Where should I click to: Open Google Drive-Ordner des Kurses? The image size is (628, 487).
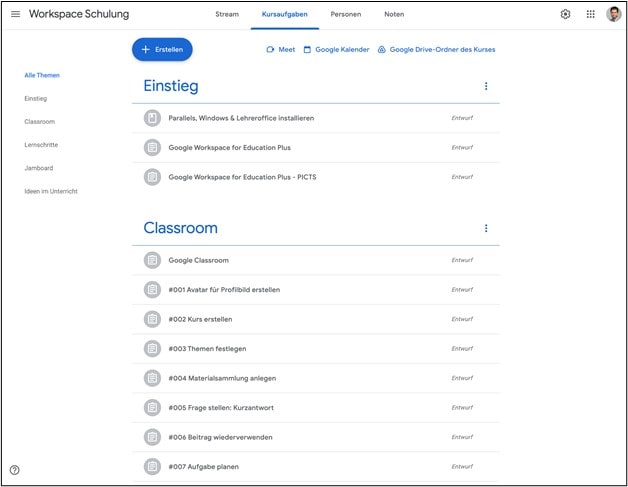[x=437, y=50]
